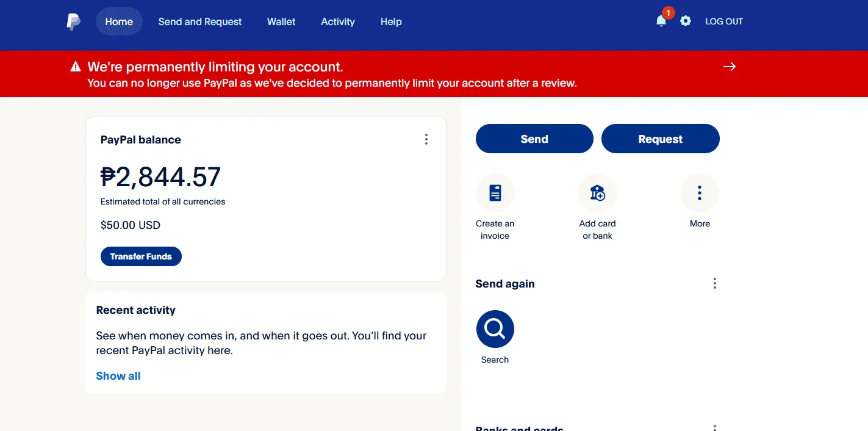Viewport: 868px width, 431px height.
Task: Click the 'We're permanently limiting your account' heading
Action: [215, 67]
